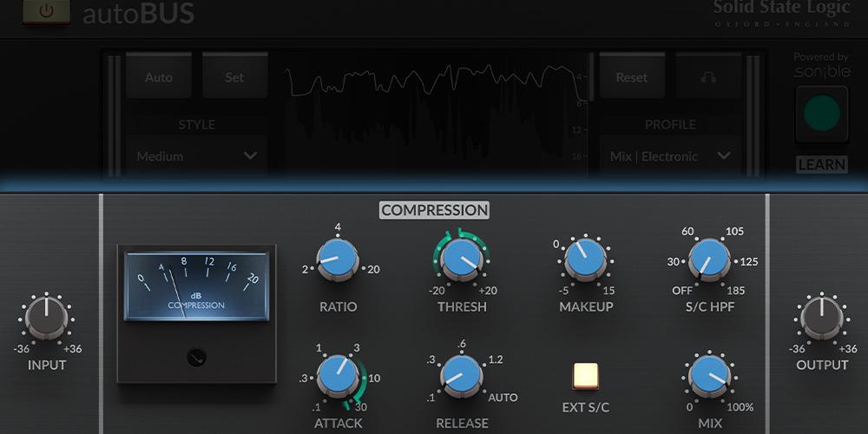Click the Ratio knob

pyautogui.click(x=337, y=260)
